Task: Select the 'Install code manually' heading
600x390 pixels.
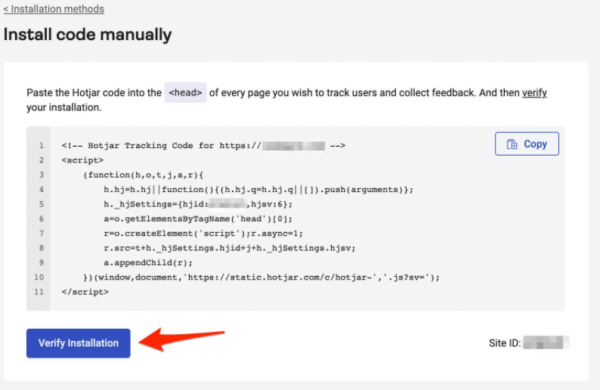Action: pos(88,34)
